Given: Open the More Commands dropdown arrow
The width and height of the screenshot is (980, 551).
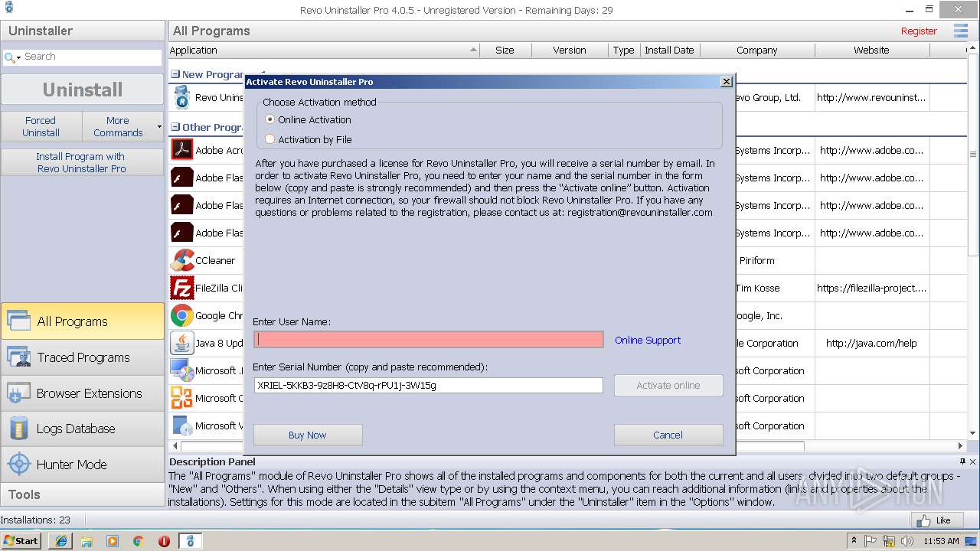Looking at the screenshot, I should tap(159, 127).
